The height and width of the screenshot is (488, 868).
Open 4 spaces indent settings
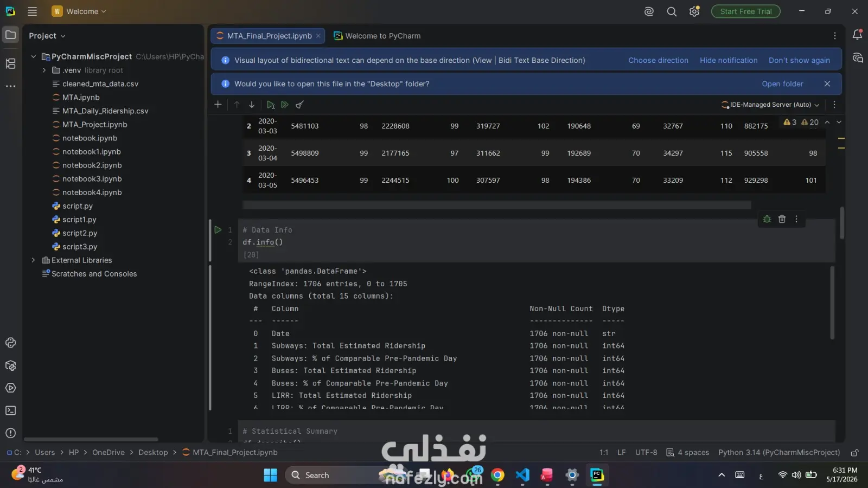pos(687,453)
